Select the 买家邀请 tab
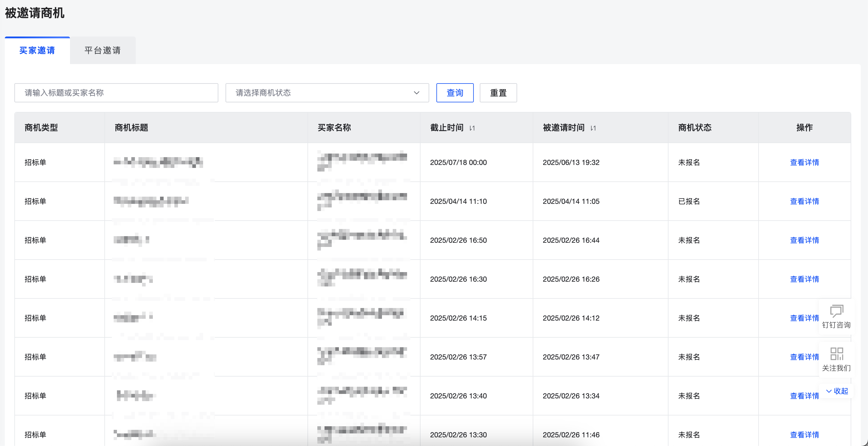 click(37, 50)
